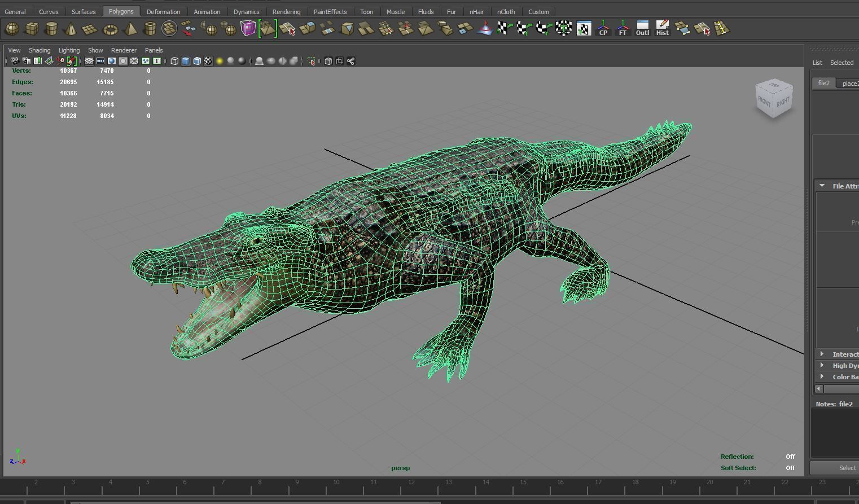This screenshot has height=504, width=859.
Task: Click the last polygon shelf icon with yellow edge
Action: coord(721,28)
